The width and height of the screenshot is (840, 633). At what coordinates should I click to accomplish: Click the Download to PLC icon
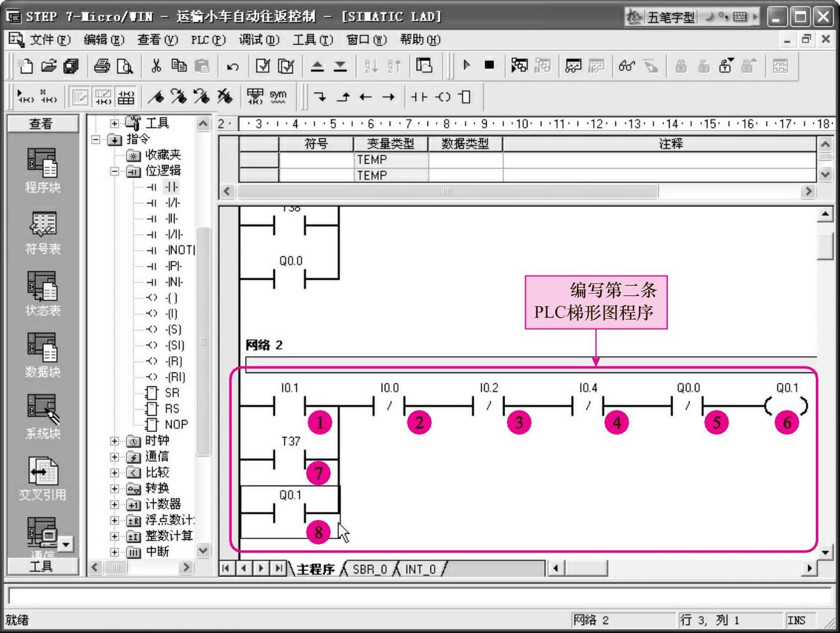340,66
